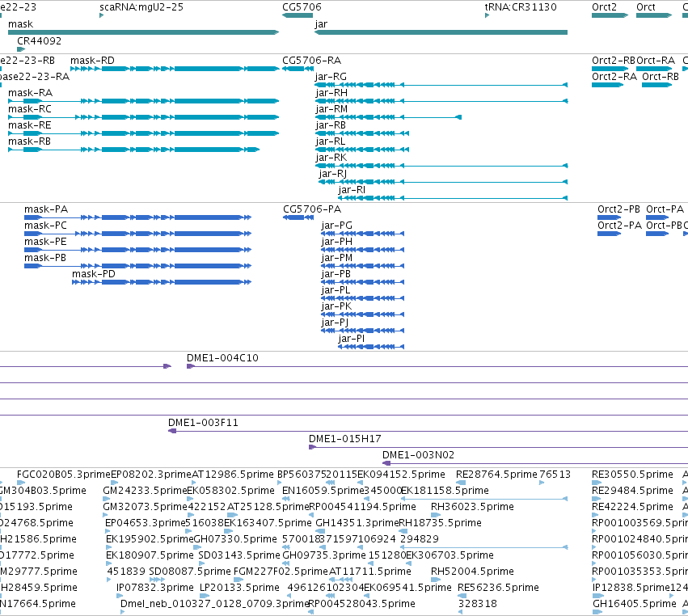Click the scaRNA:mgU2-25 gene marker

coord(101,15)
